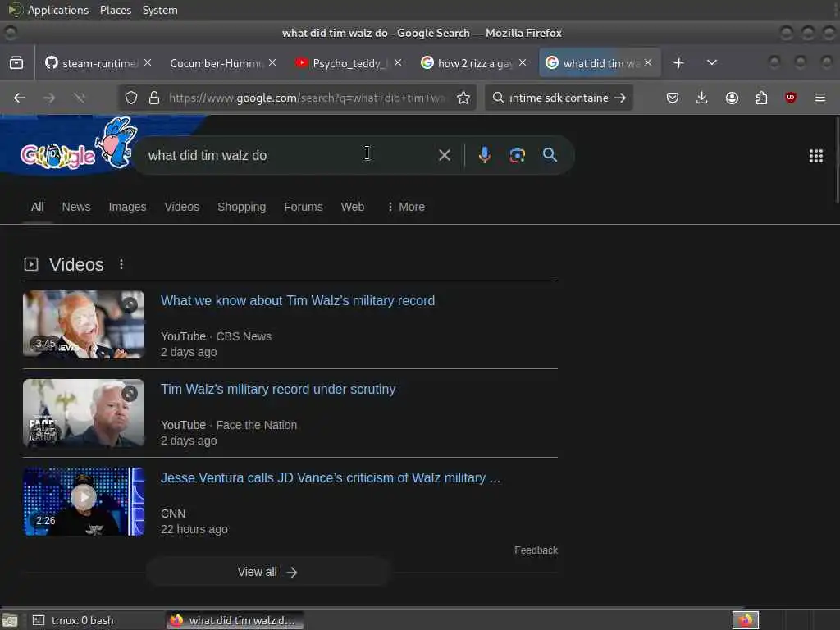Open Videos section three-dot options
The height and width of the screenshot is (630, 840).
pyautogui.click(x=121, y=264)
